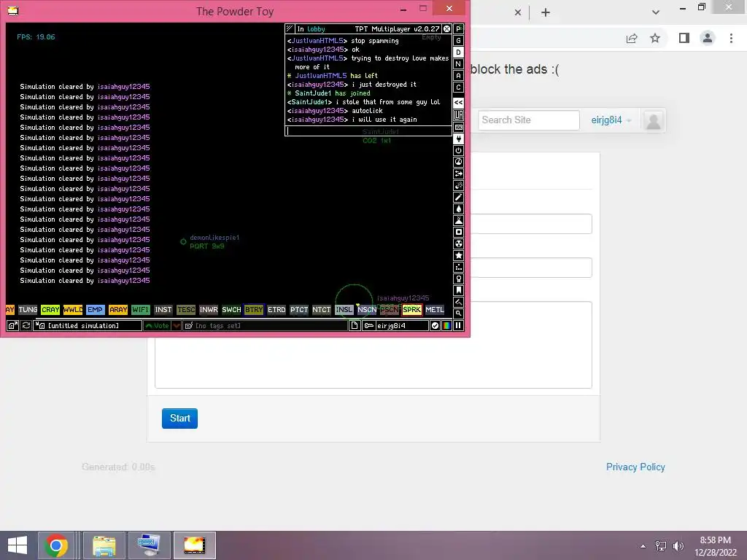
Task: Click the lobby channel name in chat
Action: click(315, 29)
